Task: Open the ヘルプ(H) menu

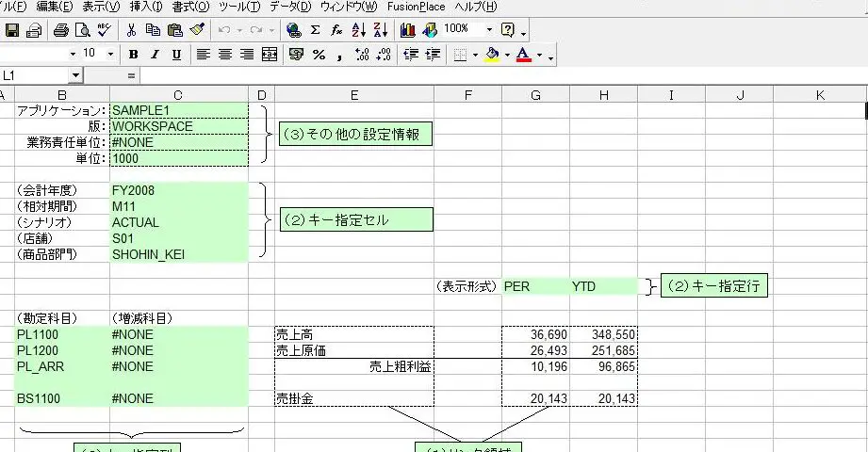Action: (476, 7)
